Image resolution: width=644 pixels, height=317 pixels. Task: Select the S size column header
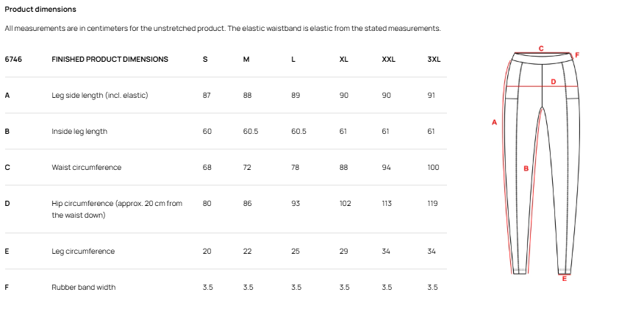204,60
